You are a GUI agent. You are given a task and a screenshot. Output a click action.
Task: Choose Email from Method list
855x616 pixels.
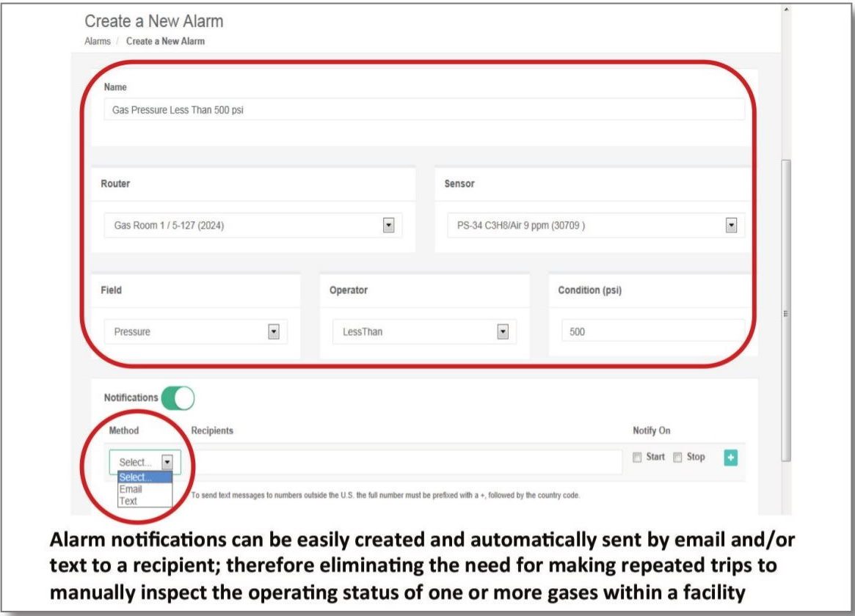pos(131,489)
